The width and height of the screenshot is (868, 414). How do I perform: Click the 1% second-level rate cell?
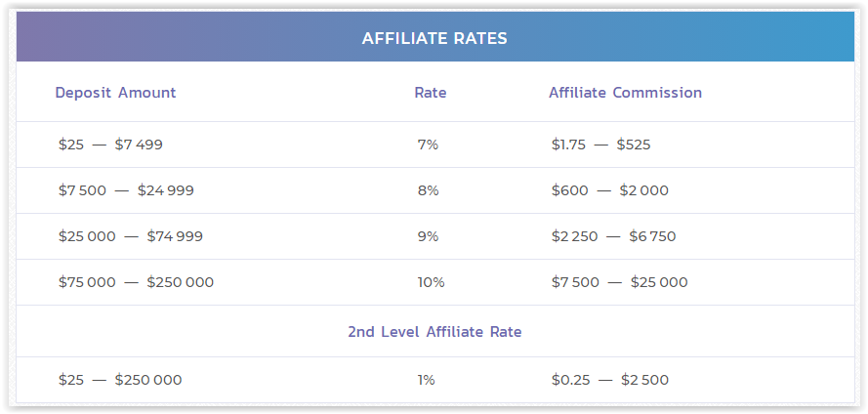[x=426, y=380]
